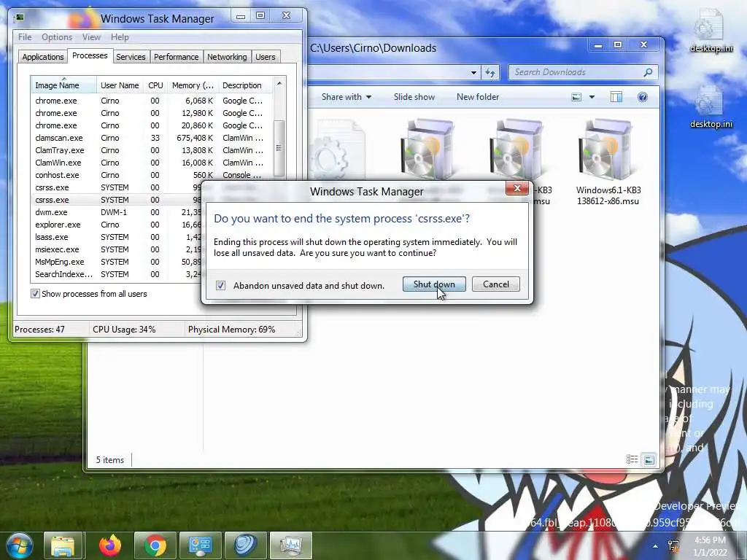
Task: Click New folder in the Explorer toolbar
Action: click(x=478, y=97)
